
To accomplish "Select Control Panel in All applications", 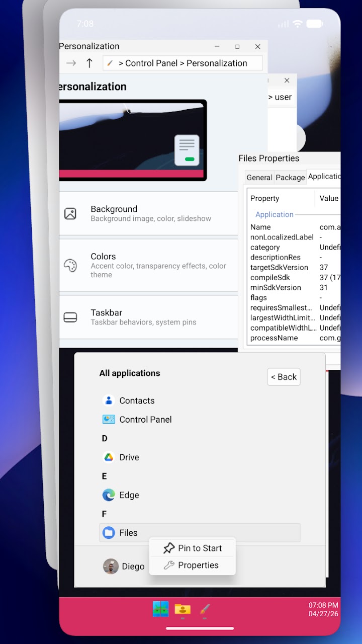I will point(200,419).
